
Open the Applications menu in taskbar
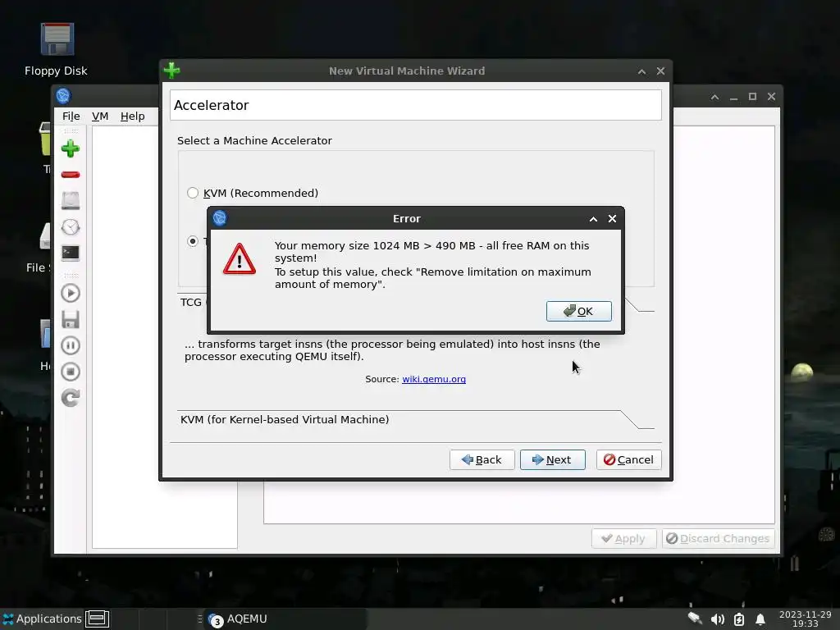coord(42,619)
